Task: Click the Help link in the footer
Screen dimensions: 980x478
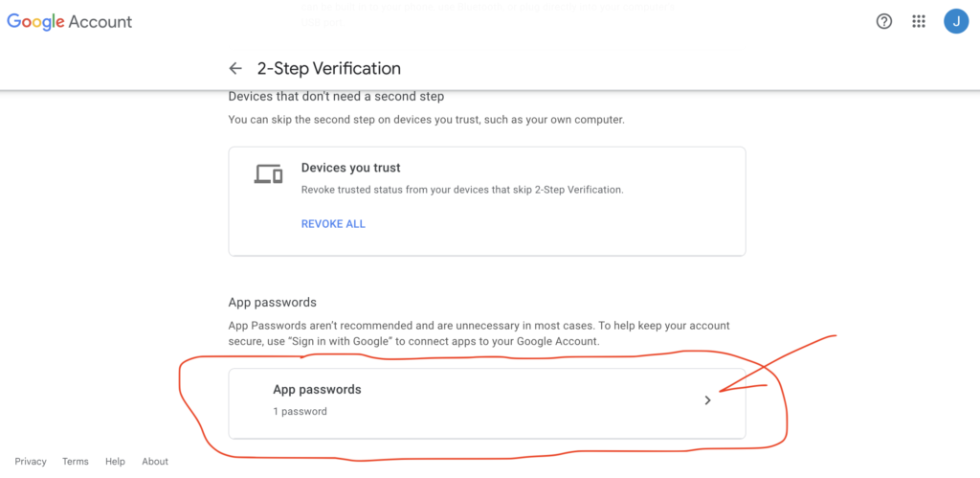Action: pos(115,462)
